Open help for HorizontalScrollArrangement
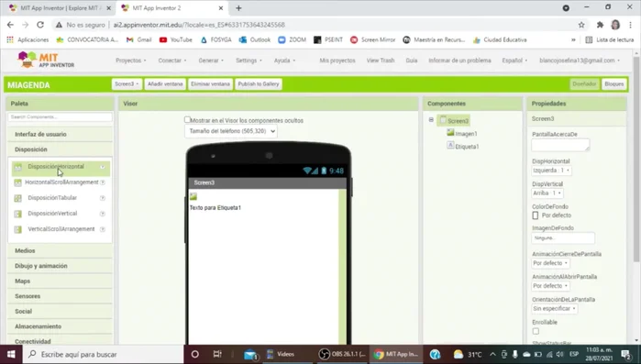The image size is (641, 364). pos(103,182)
